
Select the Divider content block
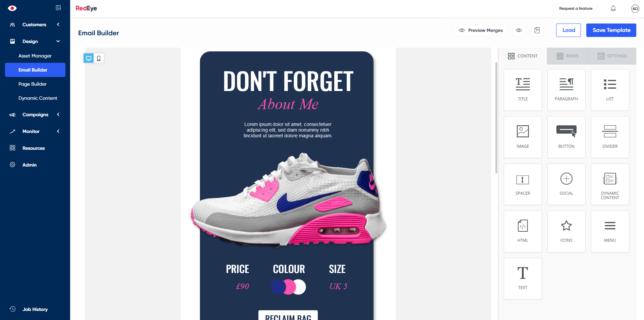(x=610, y=137)
